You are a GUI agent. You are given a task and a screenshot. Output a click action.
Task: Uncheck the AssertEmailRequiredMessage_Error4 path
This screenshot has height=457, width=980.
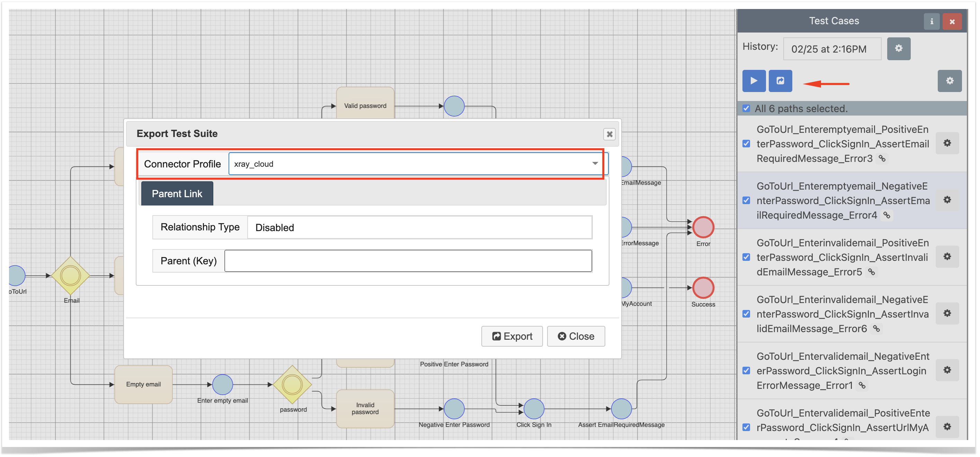[x=746, y=200]
